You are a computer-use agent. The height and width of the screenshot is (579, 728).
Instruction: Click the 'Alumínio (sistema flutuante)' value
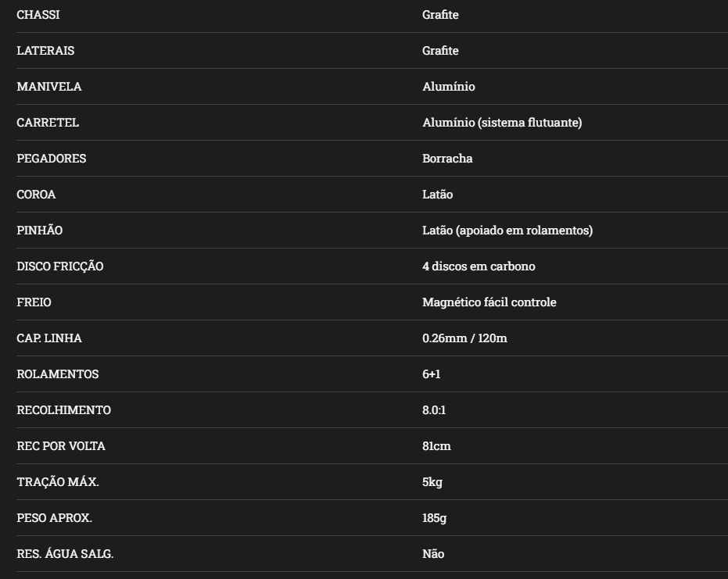coord(502,123)
